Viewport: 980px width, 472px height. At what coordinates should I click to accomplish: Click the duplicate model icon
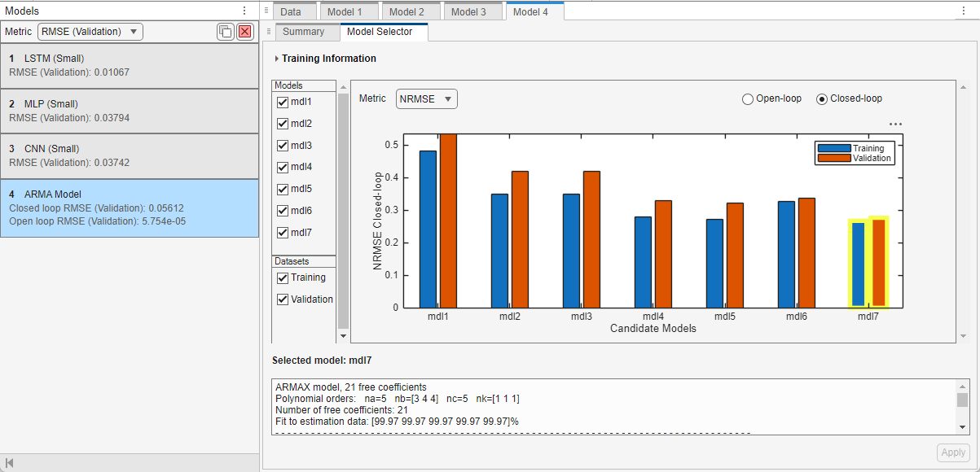tap(225, 32)
